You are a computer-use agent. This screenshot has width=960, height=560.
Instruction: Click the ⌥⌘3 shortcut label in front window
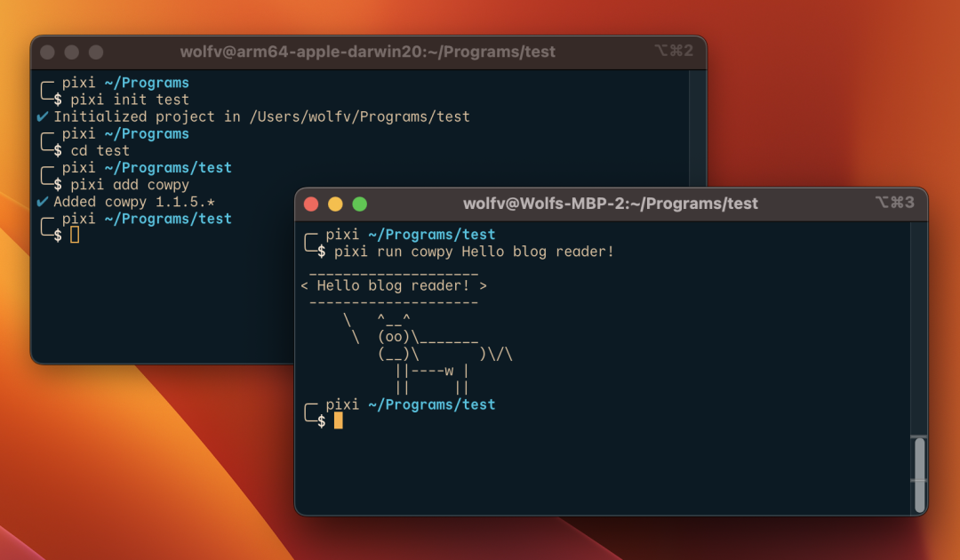click(x=894, y=203)
